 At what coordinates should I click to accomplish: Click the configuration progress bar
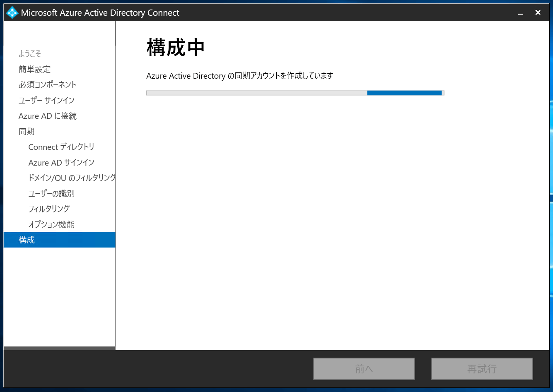[295, 93]
